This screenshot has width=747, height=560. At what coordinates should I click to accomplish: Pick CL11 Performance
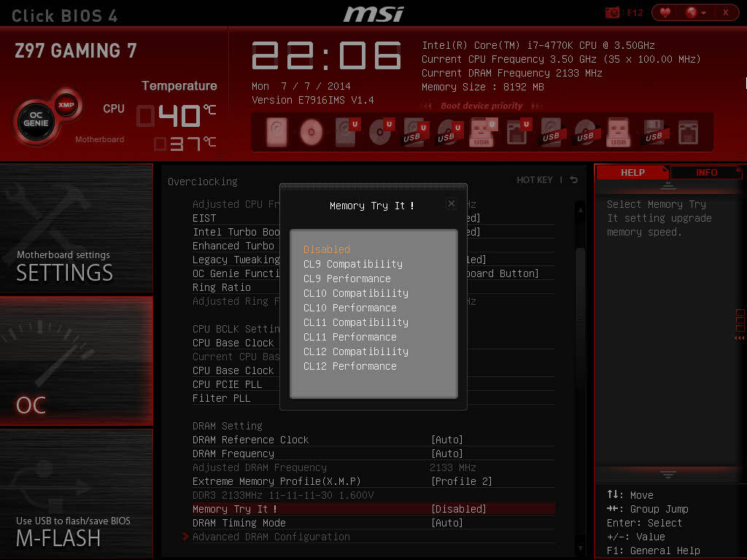tap(349, 337)
